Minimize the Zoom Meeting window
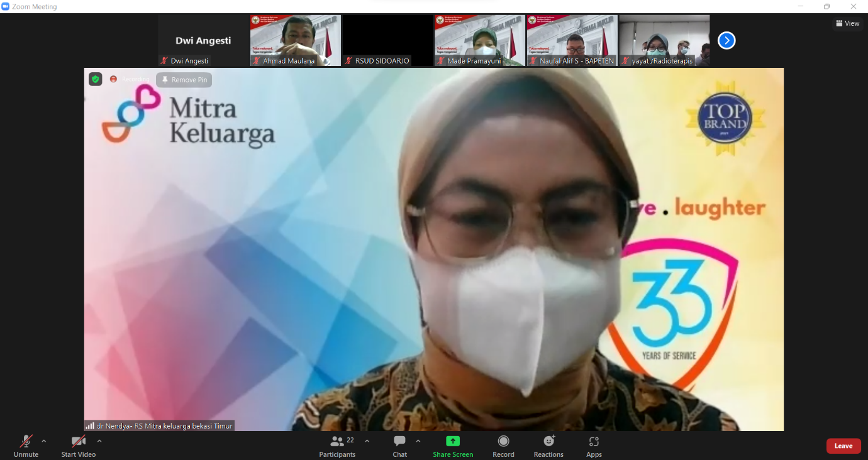The height and width of the screenshot is (460, 868). [x=800, y=6]
